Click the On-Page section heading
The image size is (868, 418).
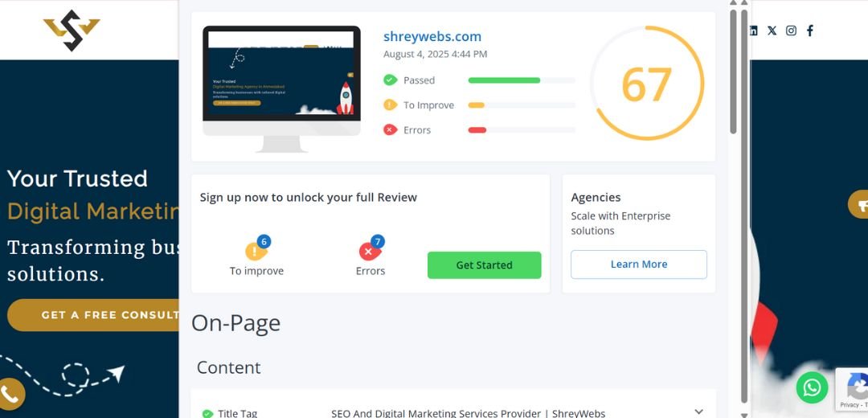pyautogui.click(x=235, y=323)
